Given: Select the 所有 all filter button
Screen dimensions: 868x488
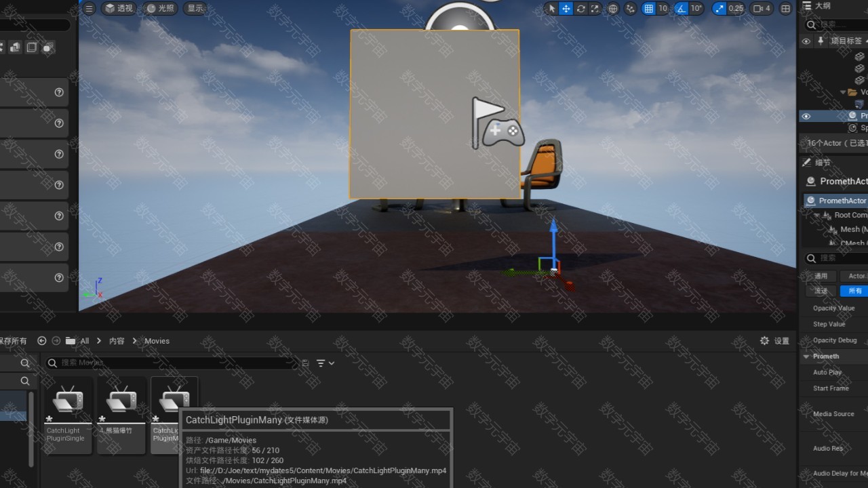Looking at the screenshot, I should [854, 291].
